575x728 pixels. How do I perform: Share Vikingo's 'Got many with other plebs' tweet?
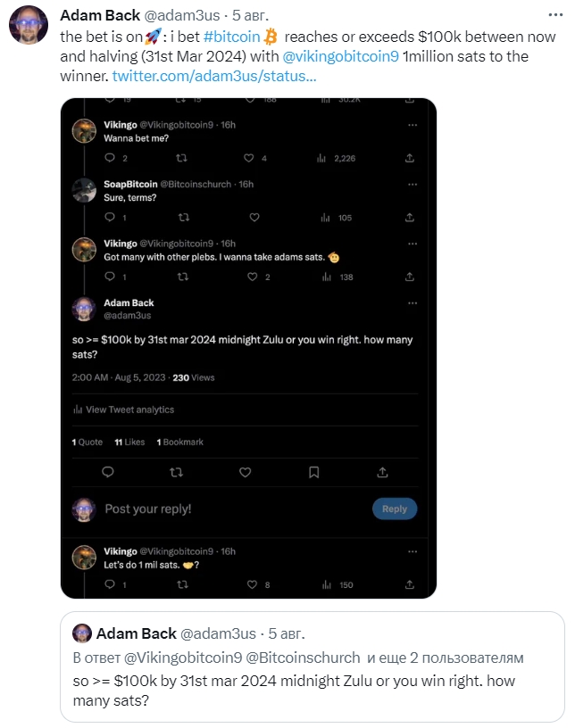pyautogui.click(x=410, y=277)
